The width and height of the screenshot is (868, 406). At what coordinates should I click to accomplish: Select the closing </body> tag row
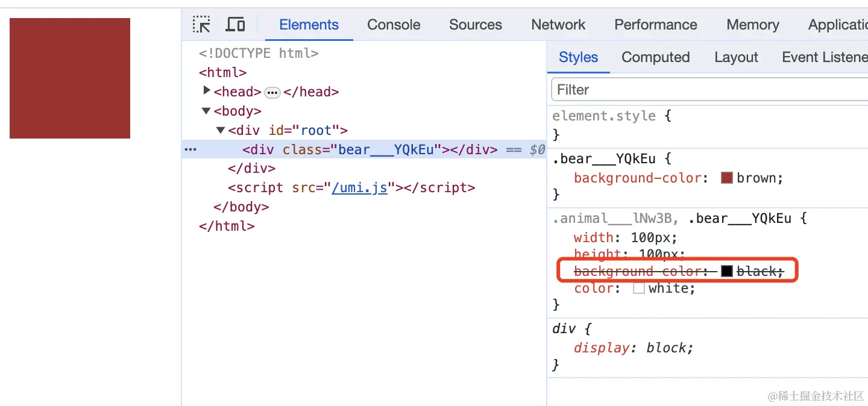pyautogui.click(x=241, y=207)
